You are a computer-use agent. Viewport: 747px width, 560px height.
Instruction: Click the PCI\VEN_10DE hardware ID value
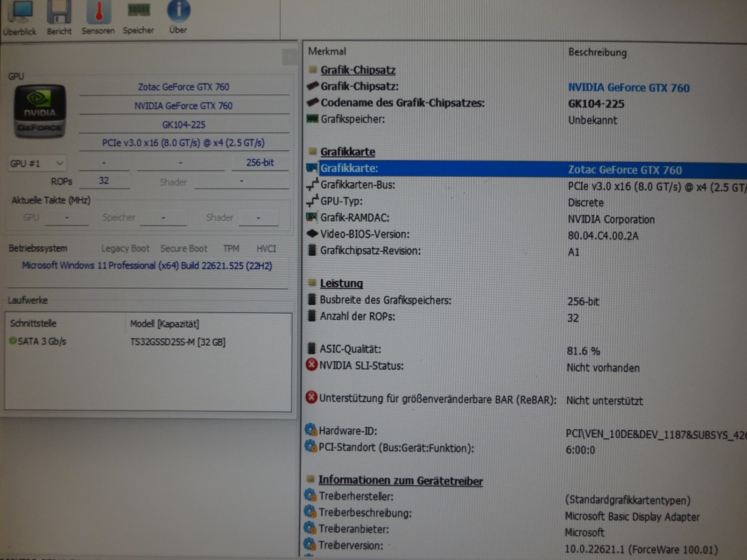(656, 435)
